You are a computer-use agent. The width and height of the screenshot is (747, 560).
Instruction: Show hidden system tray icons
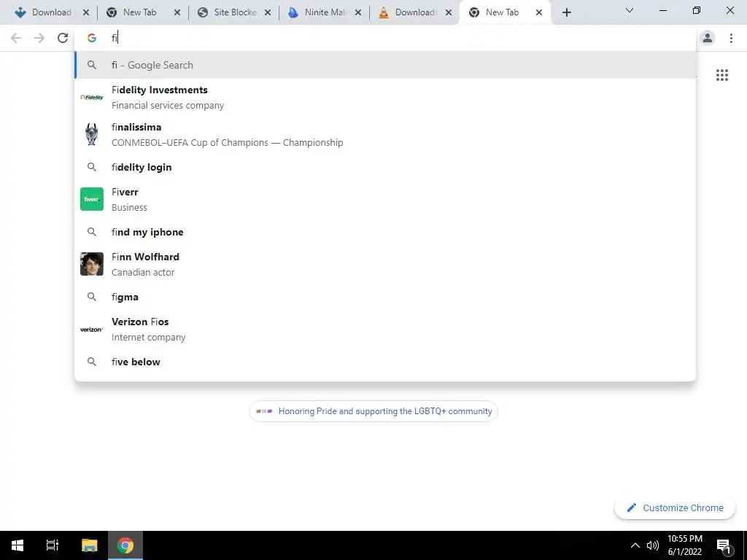click(x=635, y=545)
